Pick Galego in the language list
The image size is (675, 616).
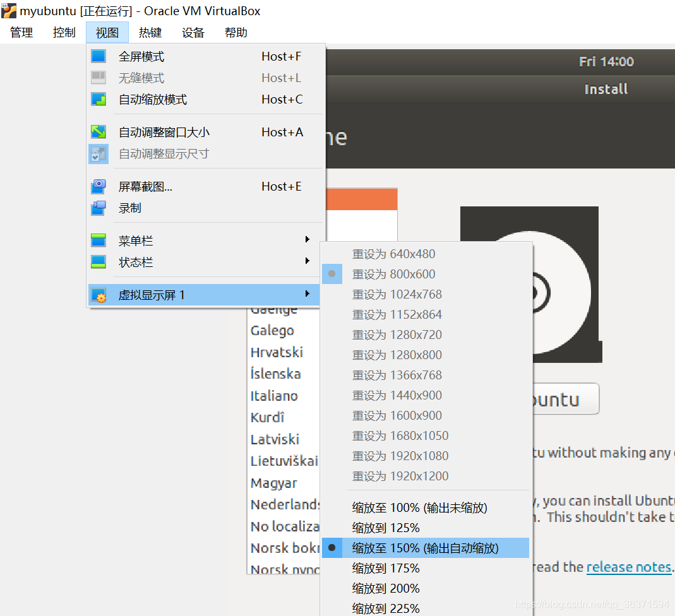pyautogui.click(x=273, y=330)
